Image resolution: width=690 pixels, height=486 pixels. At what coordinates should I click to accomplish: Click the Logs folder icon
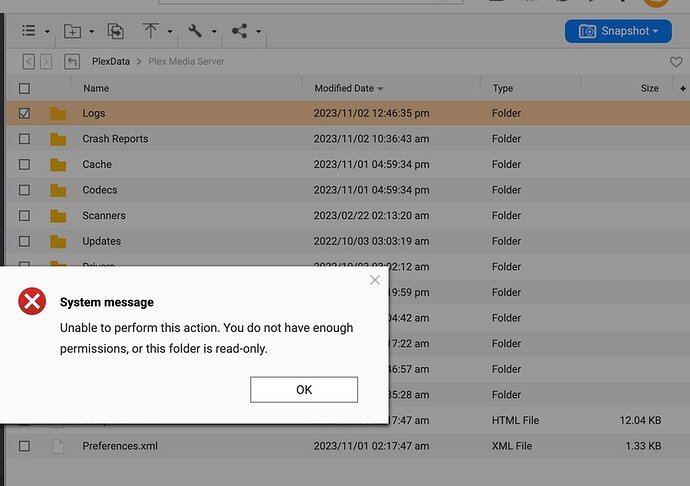[x=58, y=114]
